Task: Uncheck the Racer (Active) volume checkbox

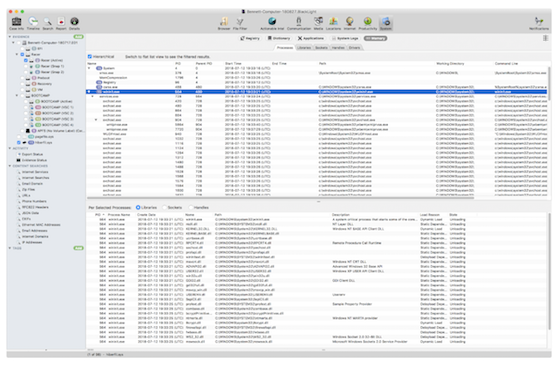Action: (x=26, y=60)
